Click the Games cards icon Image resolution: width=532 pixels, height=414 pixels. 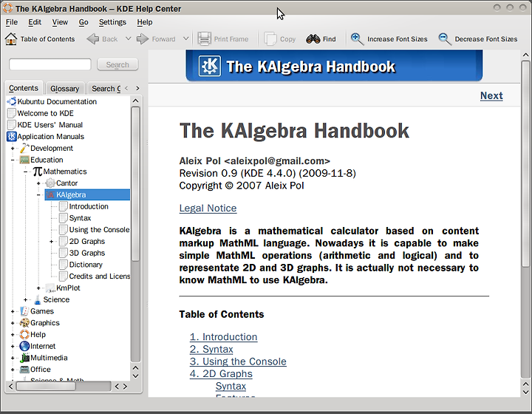click(x=24, y=311)
